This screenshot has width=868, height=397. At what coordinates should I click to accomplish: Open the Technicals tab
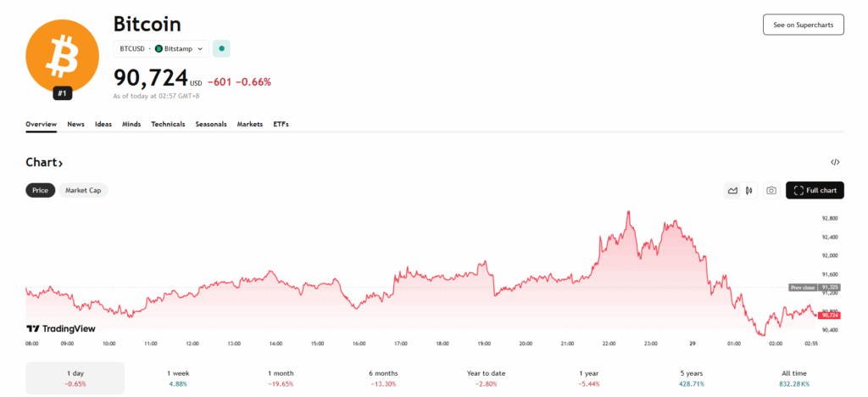click(x=168, y=124)
